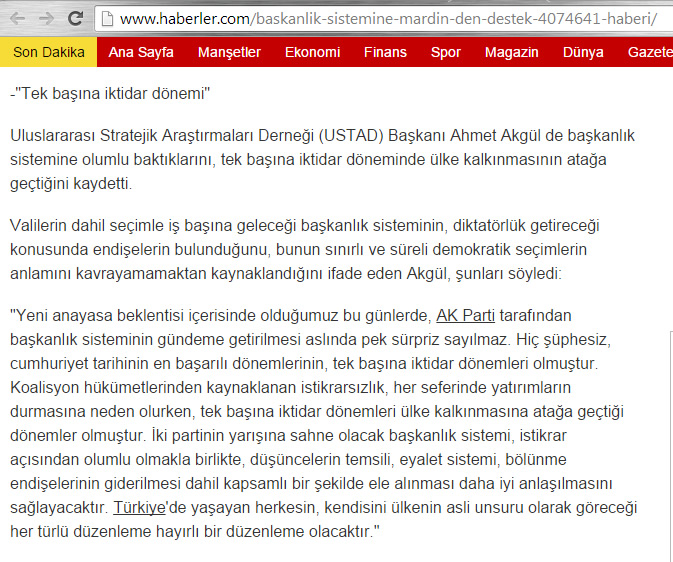Open the Gazete menu item
This screenshot has height=562, width=673.
650,52
